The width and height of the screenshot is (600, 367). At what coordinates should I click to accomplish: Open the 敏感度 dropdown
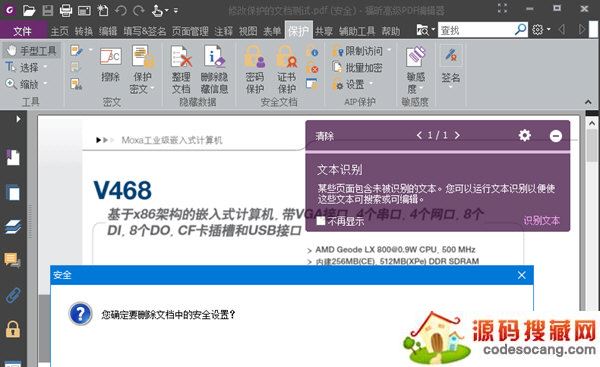click(x=416, y=69)
